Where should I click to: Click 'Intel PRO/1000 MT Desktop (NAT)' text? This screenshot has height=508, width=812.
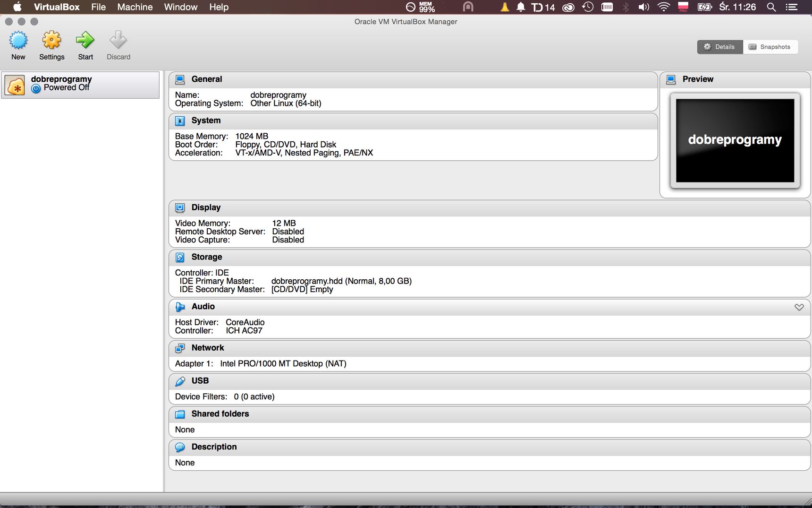coord(283,364)
